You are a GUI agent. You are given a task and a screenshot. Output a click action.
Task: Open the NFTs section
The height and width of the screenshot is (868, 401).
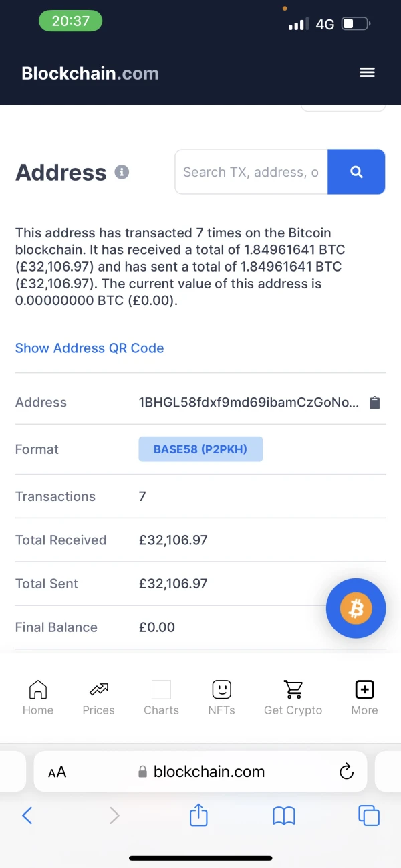(x=221, y=697)
